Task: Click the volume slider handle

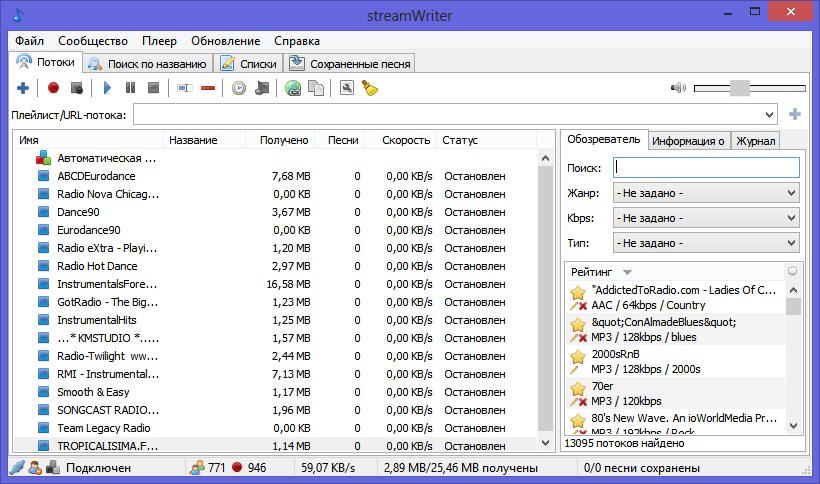Action: click(x=739, y=88)
